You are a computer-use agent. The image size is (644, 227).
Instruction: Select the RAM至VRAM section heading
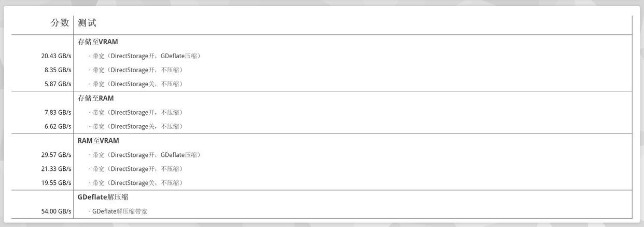tap(99, 141)
